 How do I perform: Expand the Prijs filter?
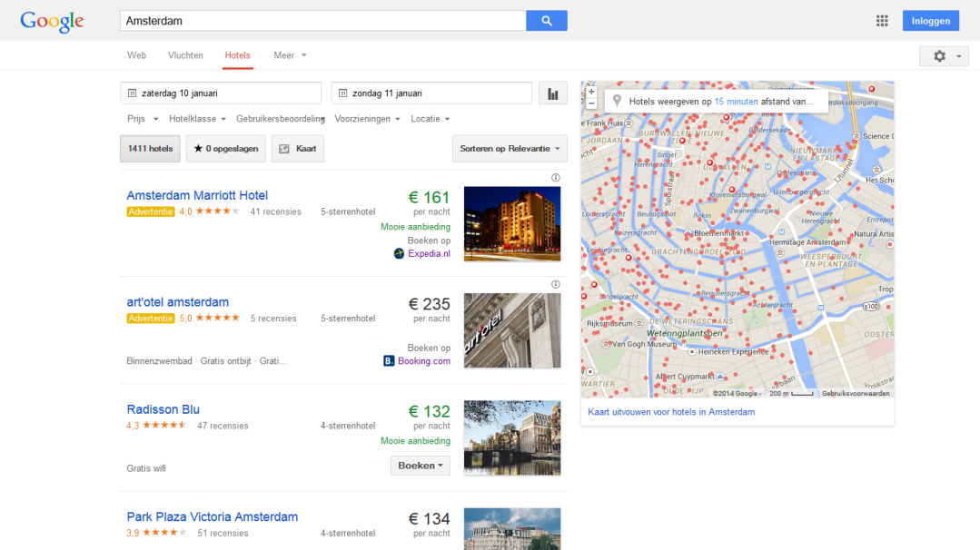point(143,119)
